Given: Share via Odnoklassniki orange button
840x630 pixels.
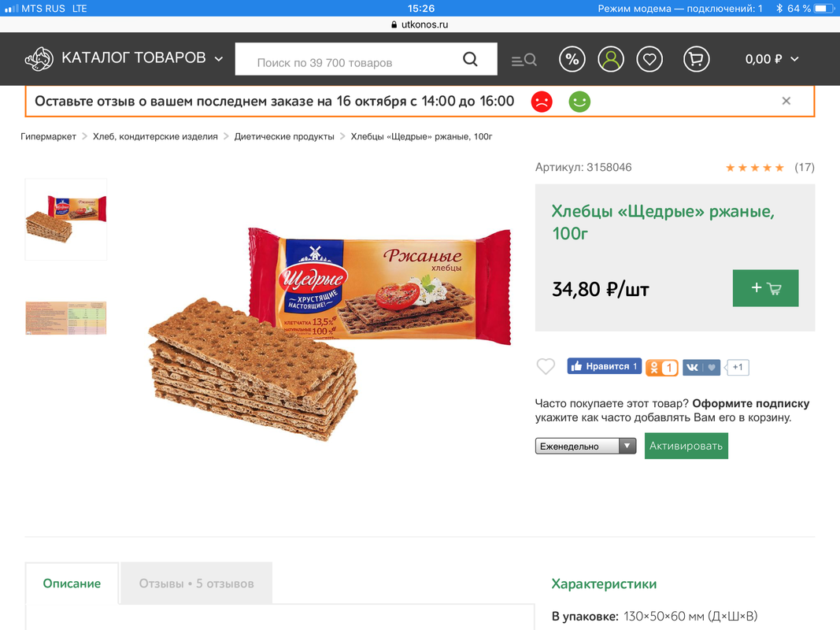Looking at the screenshot, I should point(662,368).
